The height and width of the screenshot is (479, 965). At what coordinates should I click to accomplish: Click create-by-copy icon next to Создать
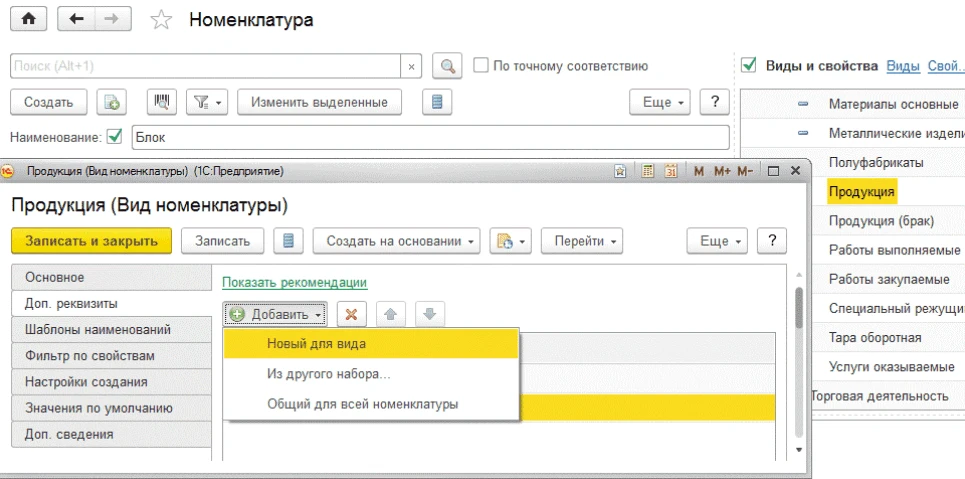point(112,102)
